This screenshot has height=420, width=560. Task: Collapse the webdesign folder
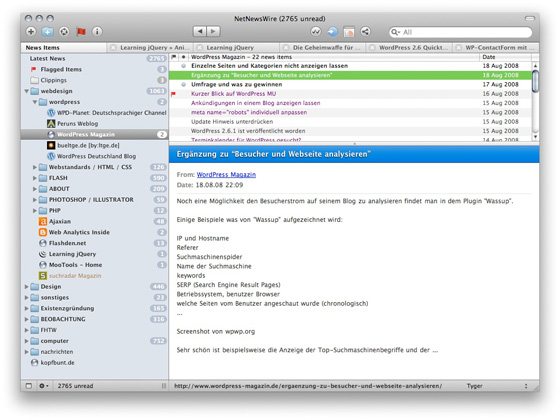[x=26, y=91]
